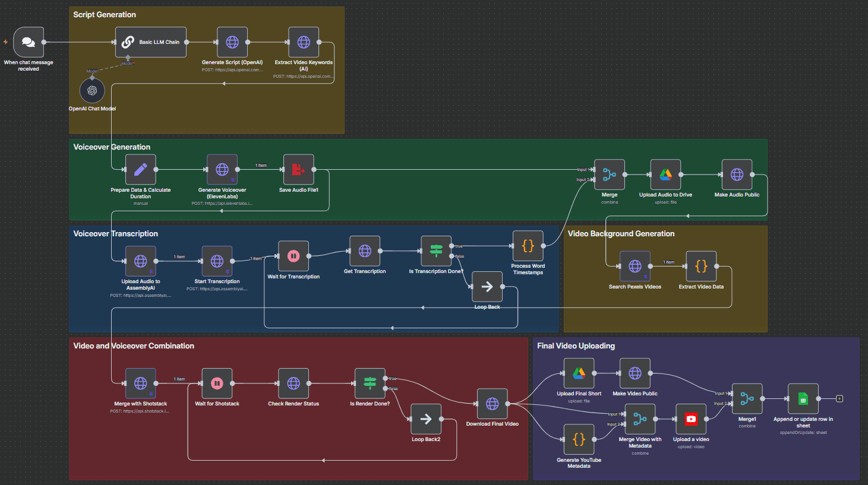Select the Voiceover Generation sticky note title
The height and width of the screenshot is (485, 868).
(x=112, y=147)
